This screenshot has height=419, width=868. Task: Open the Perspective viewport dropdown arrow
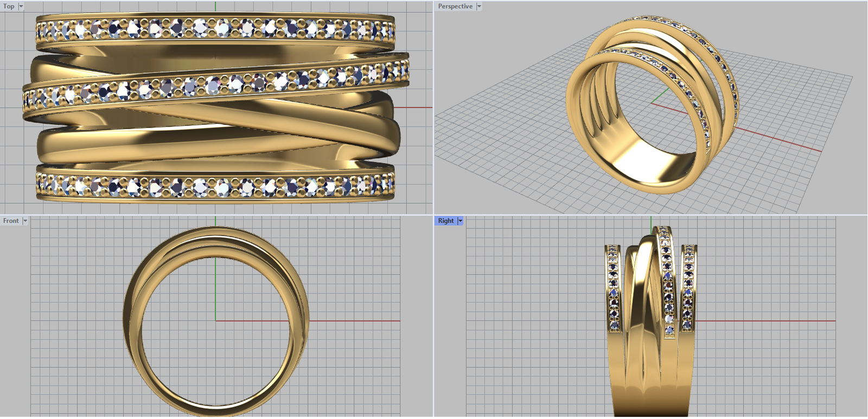(479, 7)
